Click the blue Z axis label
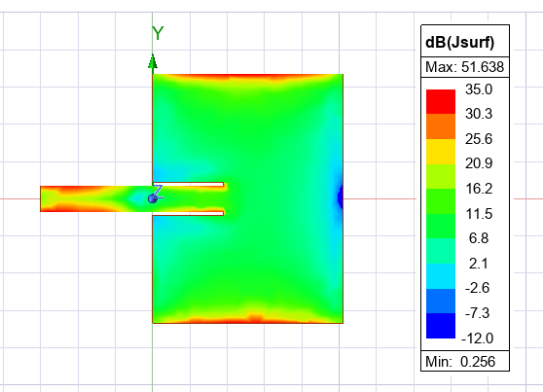 click(158, 191)
